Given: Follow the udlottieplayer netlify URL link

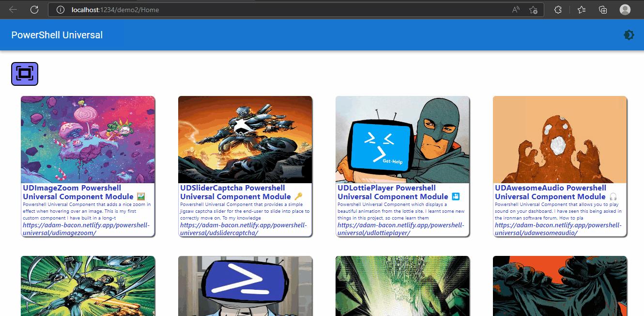Looking at the screenshot, I should [401, 229].
